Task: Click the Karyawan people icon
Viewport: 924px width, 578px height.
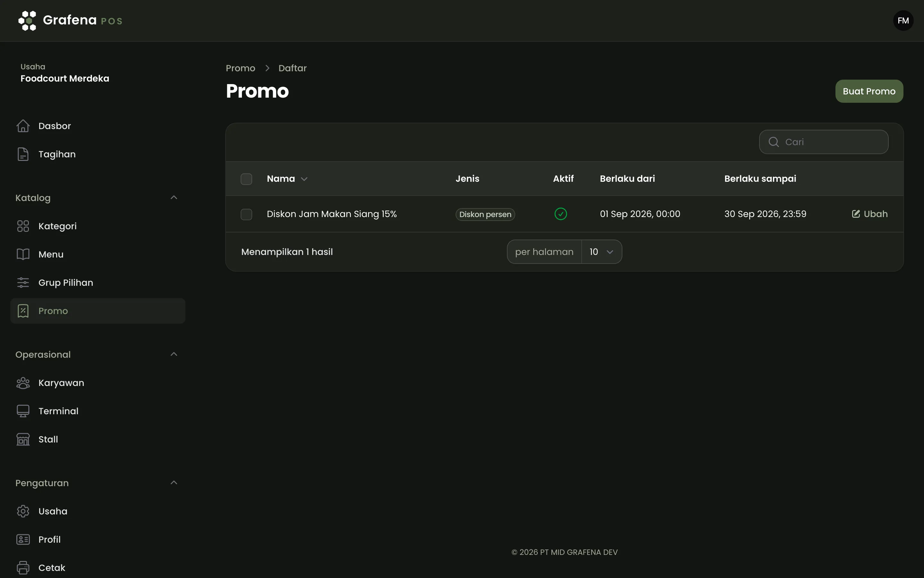Action: coord(23,383)
